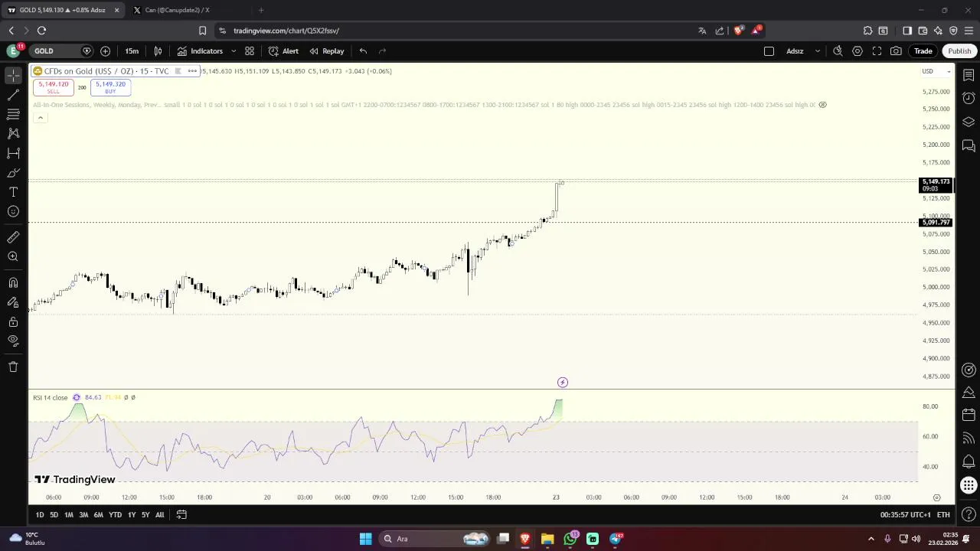The image size is (980, 551).
Task: Open the Trade button
Action: (x=923, y=51)
